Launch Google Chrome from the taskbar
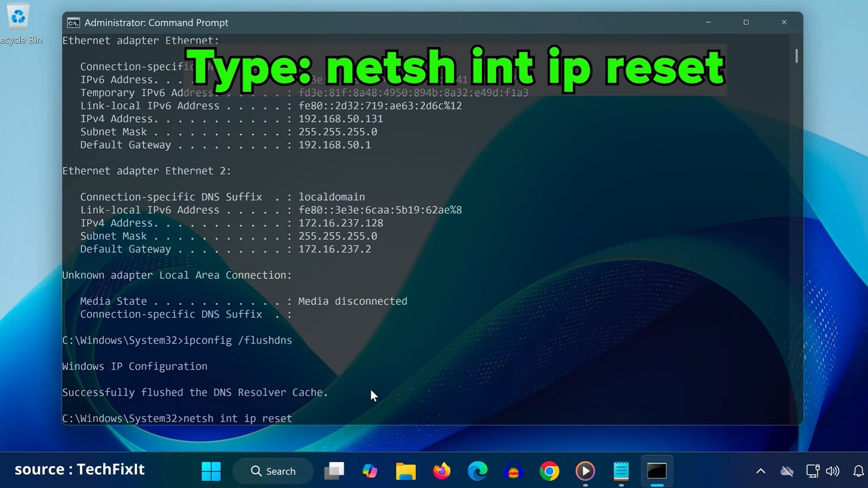 click(549, 471)
